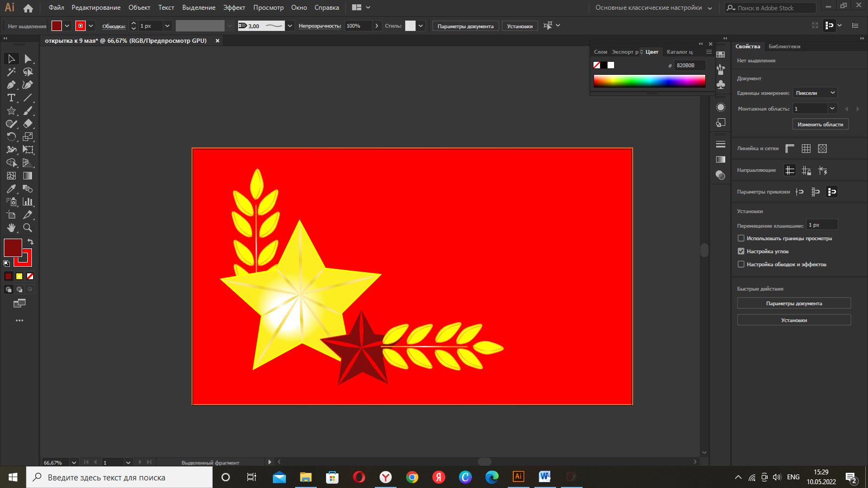This screenshot has height=488, width=868.
Task: Open the Эффект menu
Action: point(234,8)
